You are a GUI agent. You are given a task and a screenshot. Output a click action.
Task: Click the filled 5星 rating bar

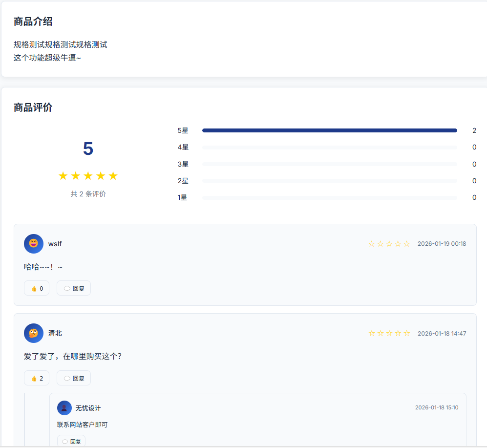click(330, 130)
